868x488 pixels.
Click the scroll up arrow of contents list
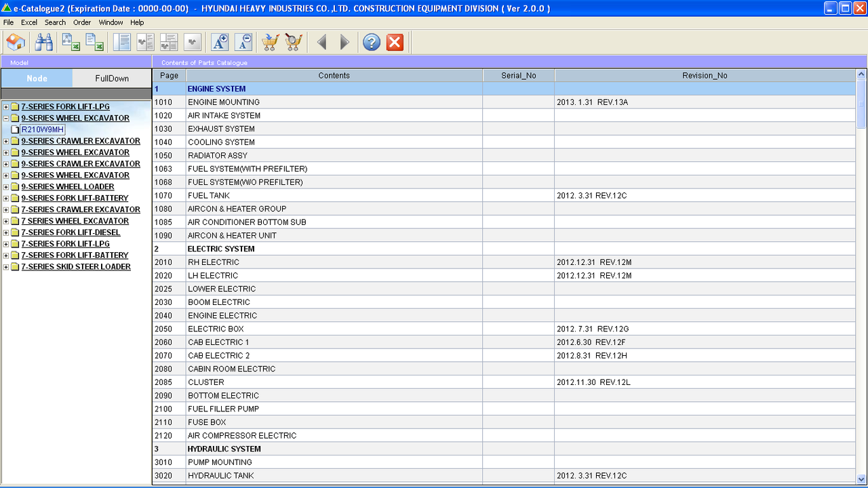[862, 75]
